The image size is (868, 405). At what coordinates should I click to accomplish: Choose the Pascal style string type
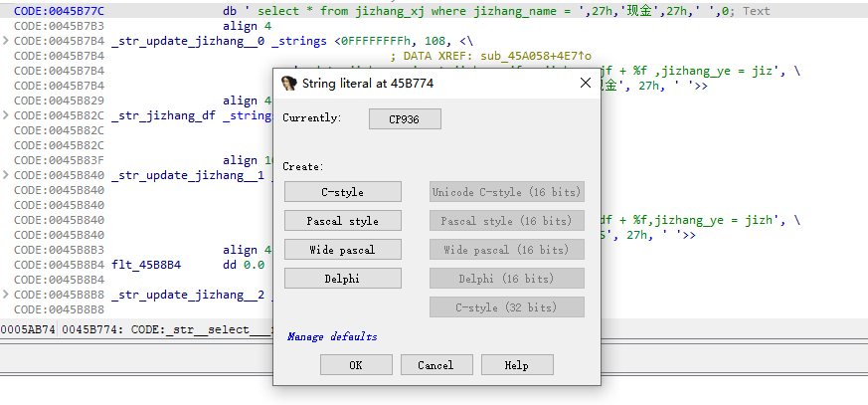coord(343,221)
